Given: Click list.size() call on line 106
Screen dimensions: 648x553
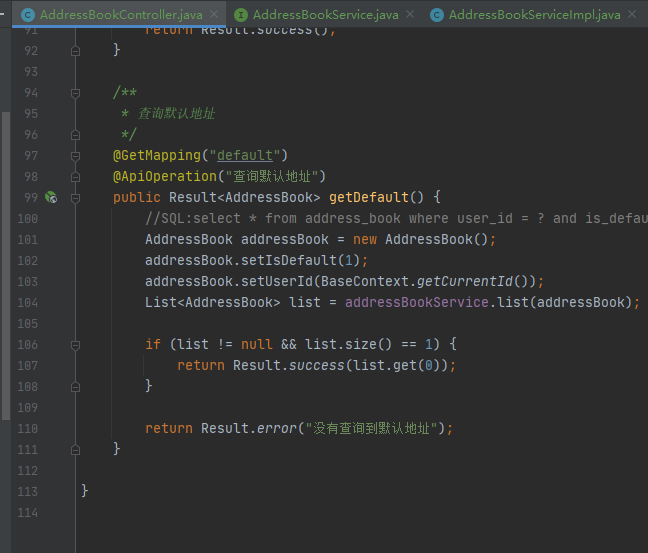Looking at the screenshot, I should (x=348, y=344).
